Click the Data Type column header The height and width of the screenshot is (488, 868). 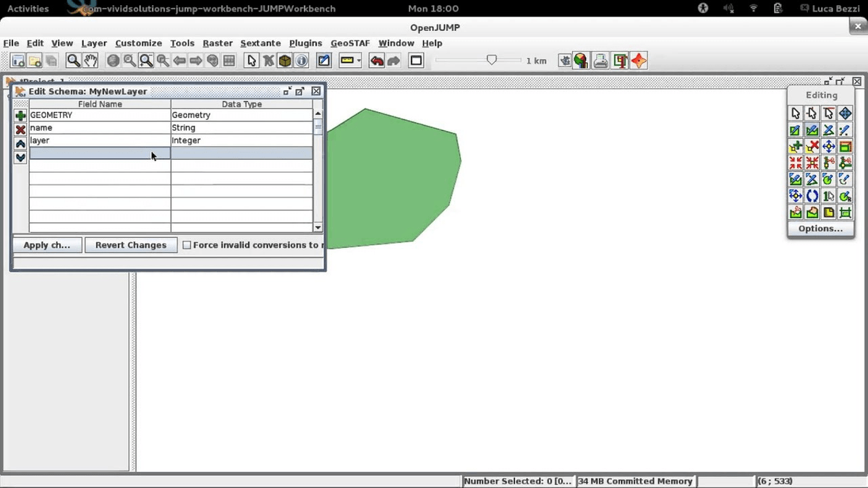pyautogui.click(x=242, y=104)
